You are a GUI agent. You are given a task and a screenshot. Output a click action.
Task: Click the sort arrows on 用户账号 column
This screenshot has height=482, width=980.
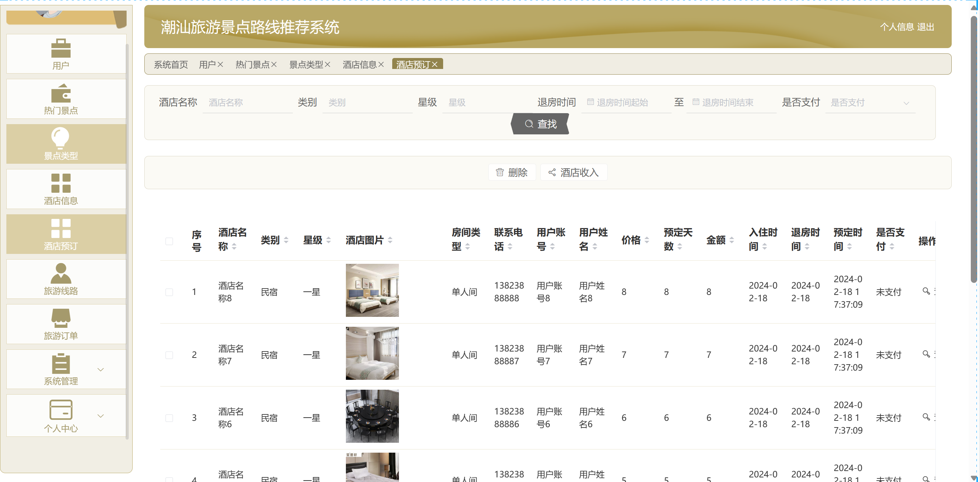tap(552, 246)
